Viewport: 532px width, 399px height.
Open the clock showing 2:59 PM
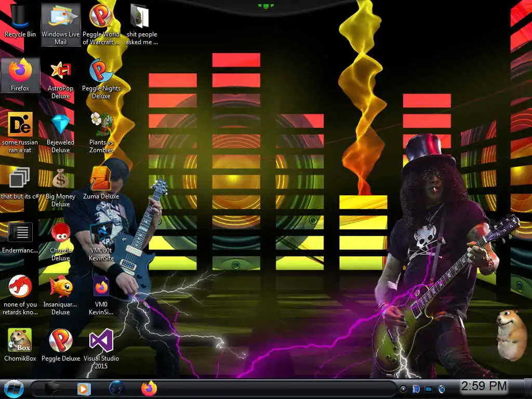484,386
